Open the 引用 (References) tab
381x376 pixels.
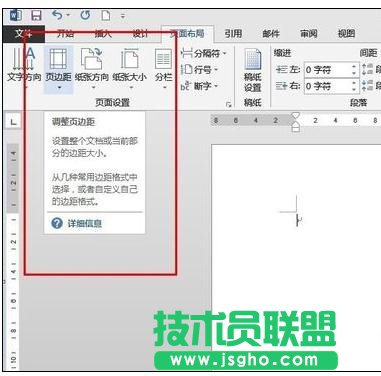point(233,33)
